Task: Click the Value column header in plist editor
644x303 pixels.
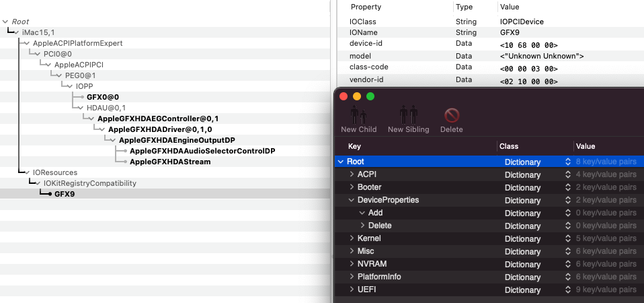Action: [x=586, y=146]
